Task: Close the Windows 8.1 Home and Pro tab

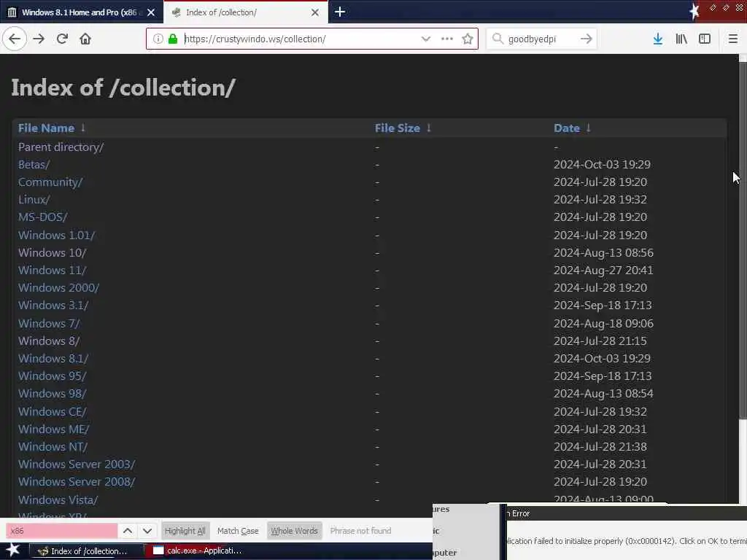Action: [x=151, y=12]
